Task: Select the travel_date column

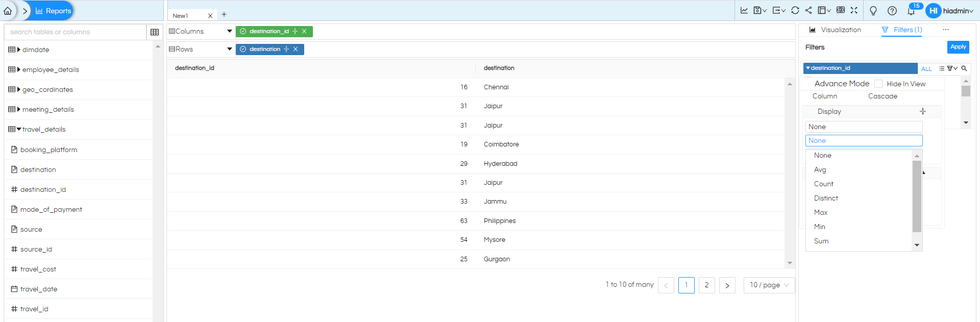Action: tap(38, 289)
